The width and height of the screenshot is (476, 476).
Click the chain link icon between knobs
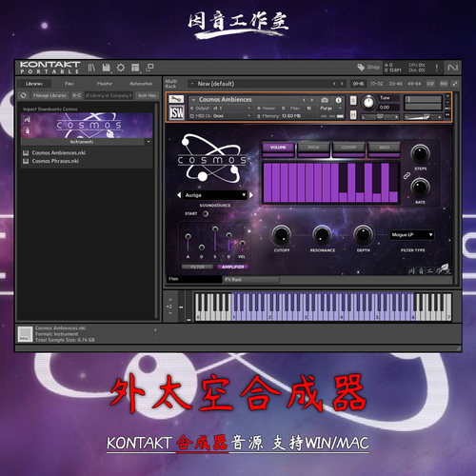407,175
